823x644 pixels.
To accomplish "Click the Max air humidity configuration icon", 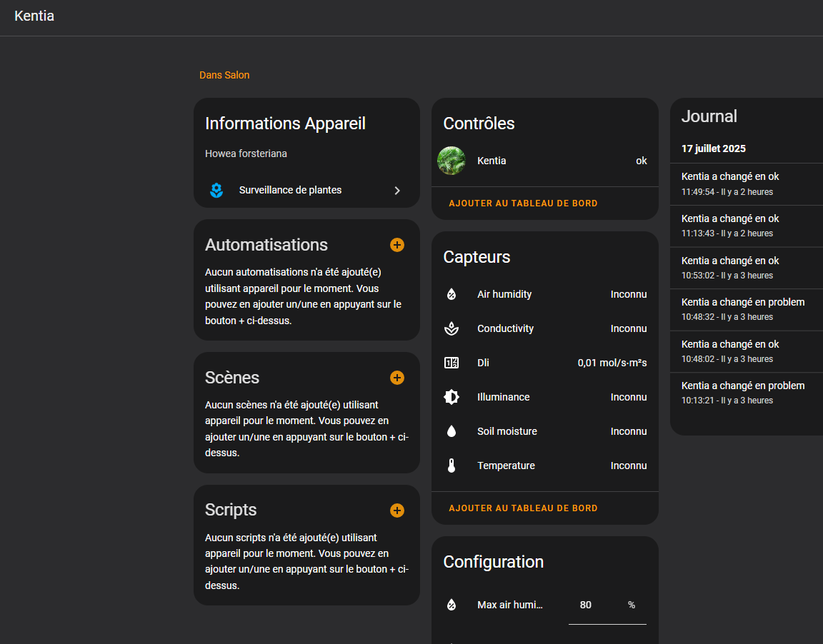I will coord(452,605).
